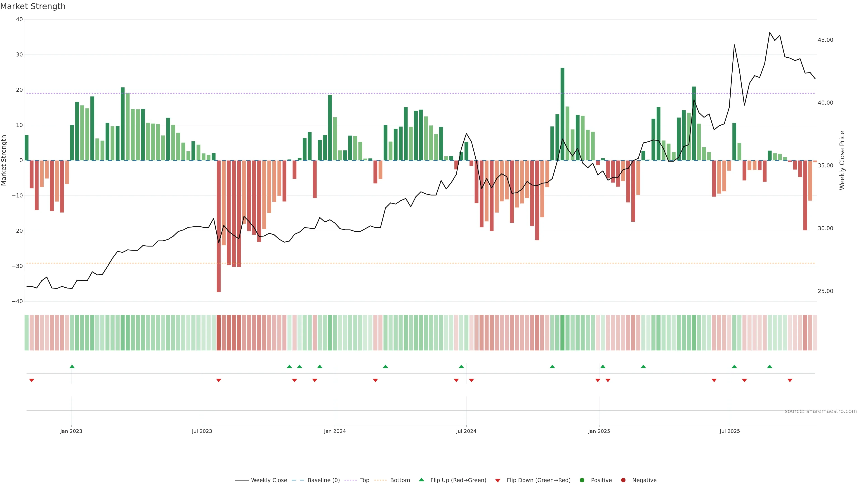This screenshot has width=868, height=488.
Task: Toggle Baseline (0) legend entry
Action: [x=323, y=480]
